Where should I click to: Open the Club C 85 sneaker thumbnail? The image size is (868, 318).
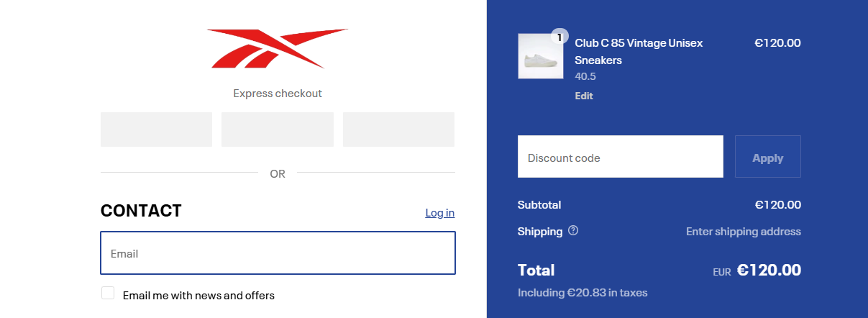(540, 56)
